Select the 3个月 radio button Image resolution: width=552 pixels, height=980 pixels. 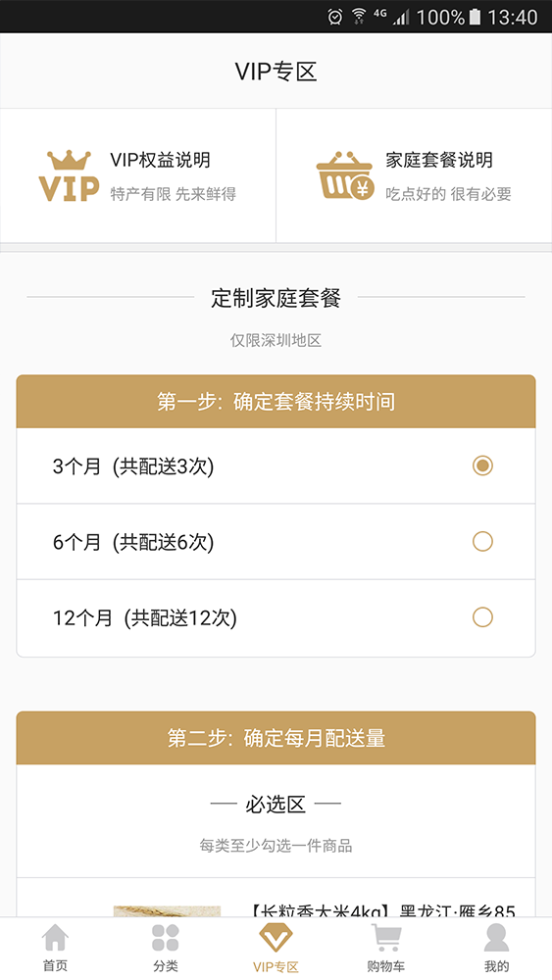[x=482, y=465]
